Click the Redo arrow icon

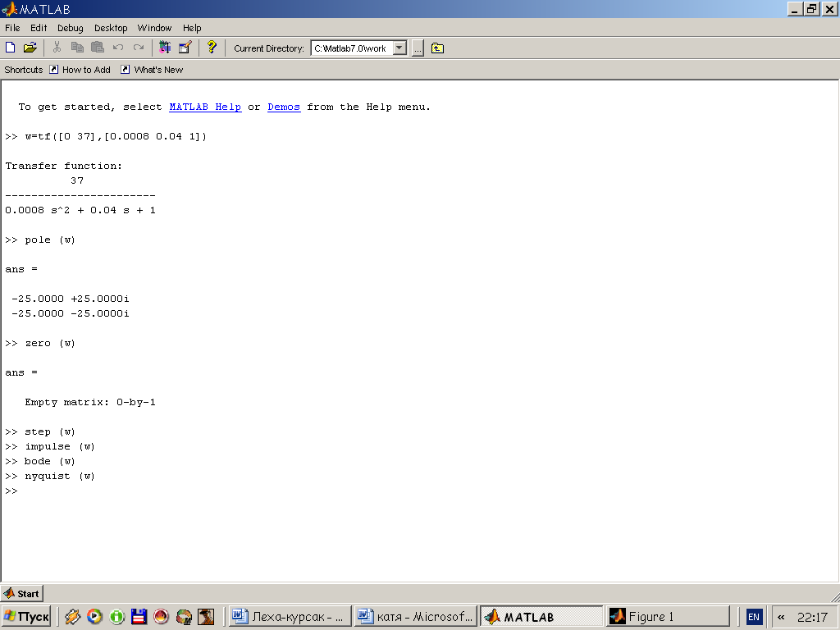click(x=138, y=48)
